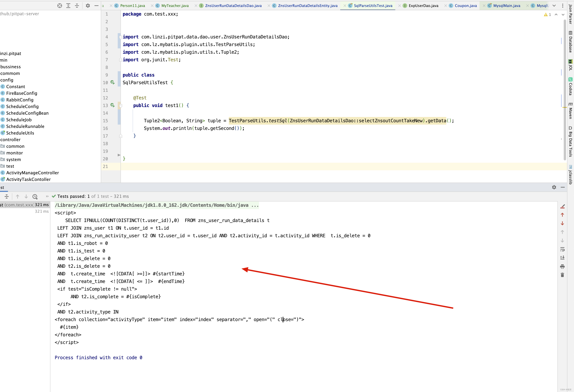Screen dimensions: 574x392
Task: Click grey up stack trace arrow
Action: pos(562,232)
